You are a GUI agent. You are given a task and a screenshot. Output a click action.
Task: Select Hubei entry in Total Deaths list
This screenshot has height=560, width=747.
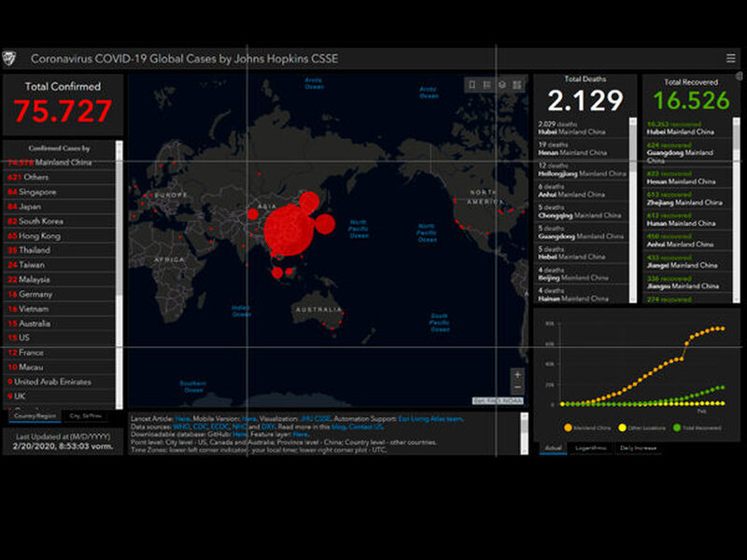582,128
